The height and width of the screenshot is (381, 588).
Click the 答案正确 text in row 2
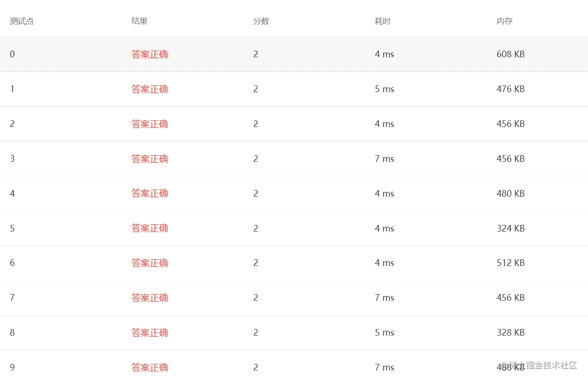[x=150, y=124]
